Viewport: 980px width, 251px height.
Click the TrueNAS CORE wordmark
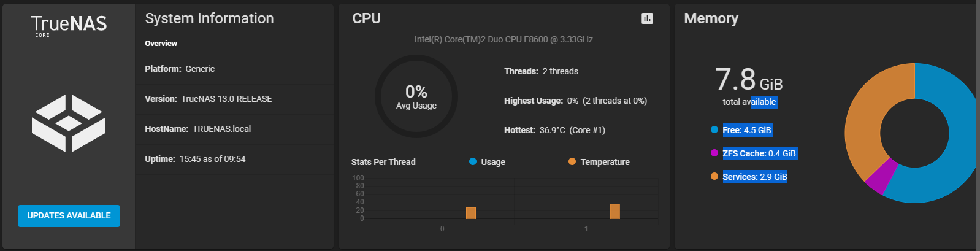pyautogui.click(x=69, y=26)
